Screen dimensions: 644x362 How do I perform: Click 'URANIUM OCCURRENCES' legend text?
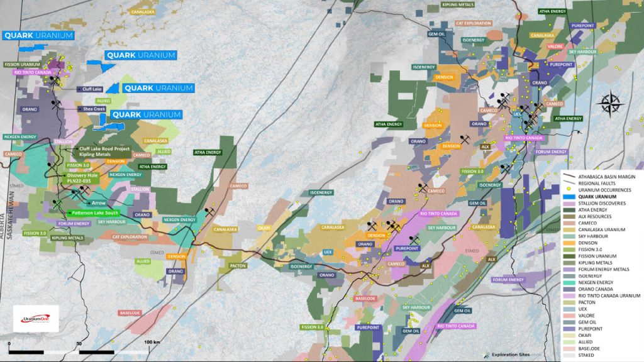[604, 190]
